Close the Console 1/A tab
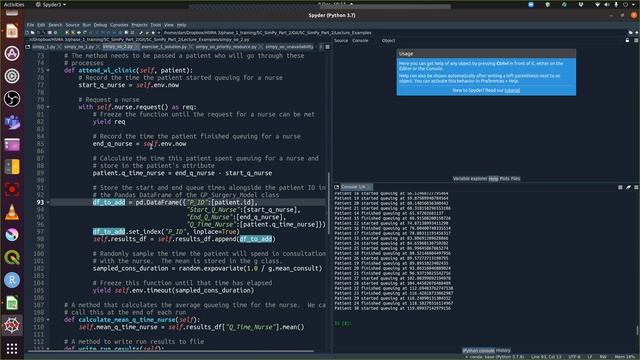The width and height of the screenshot is (640, 360). pos(369,187)
